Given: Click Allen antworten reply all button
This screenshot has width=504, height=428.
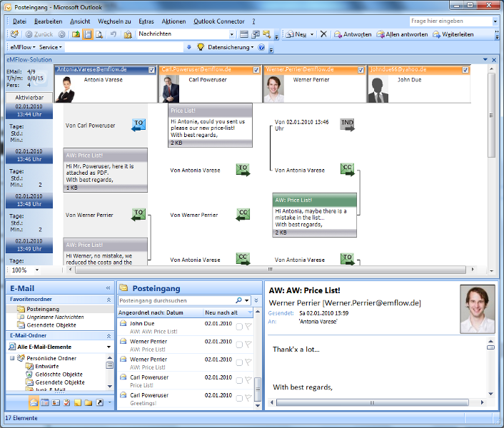Looking at the screenshot, I should (402, 34).
